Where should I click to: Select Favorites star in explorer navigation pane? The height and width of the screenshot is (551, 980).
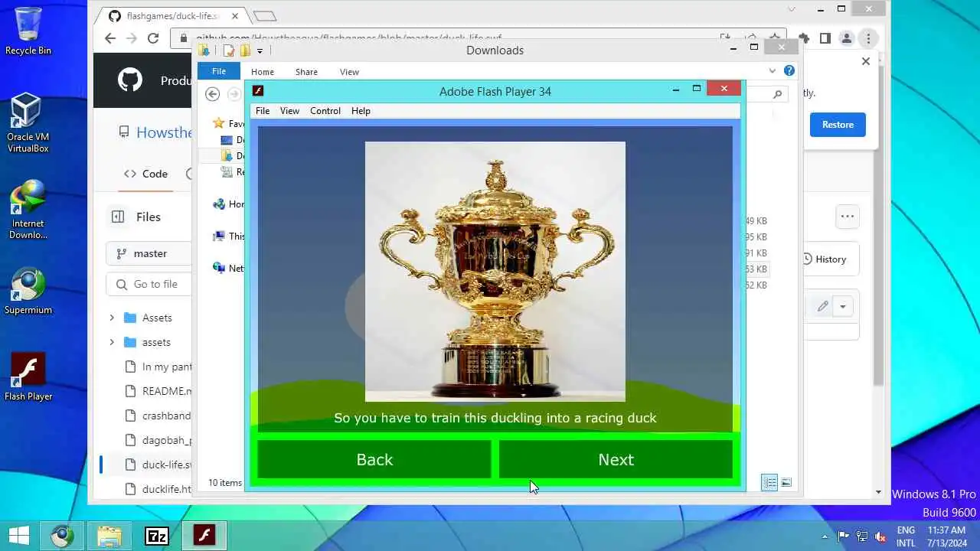point(219,123)
